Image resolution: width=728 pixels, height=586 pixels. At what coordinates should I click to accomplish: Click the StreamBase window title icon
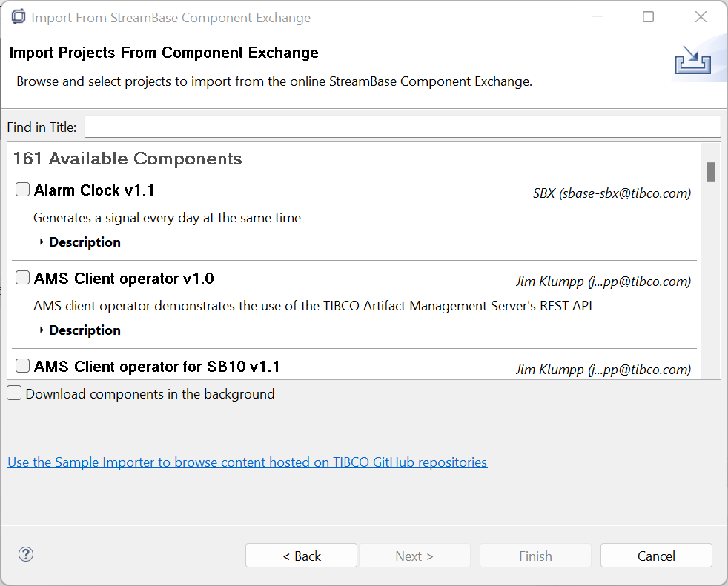click(x=18, y=17)
